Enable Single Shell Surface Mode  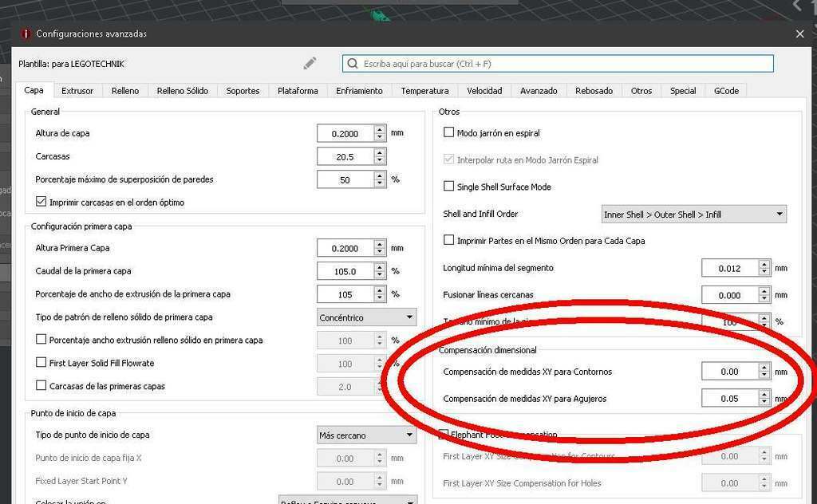click(x=448, y=187)
